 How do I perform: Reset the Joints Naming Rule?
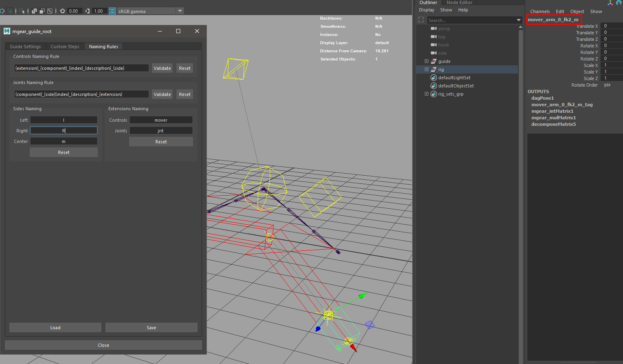[185, 94]
